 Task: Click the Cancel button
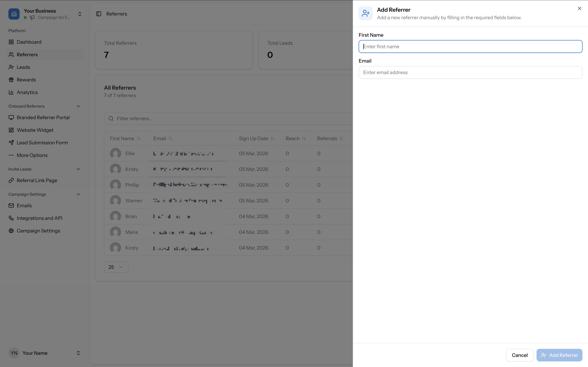click(520, 355)
